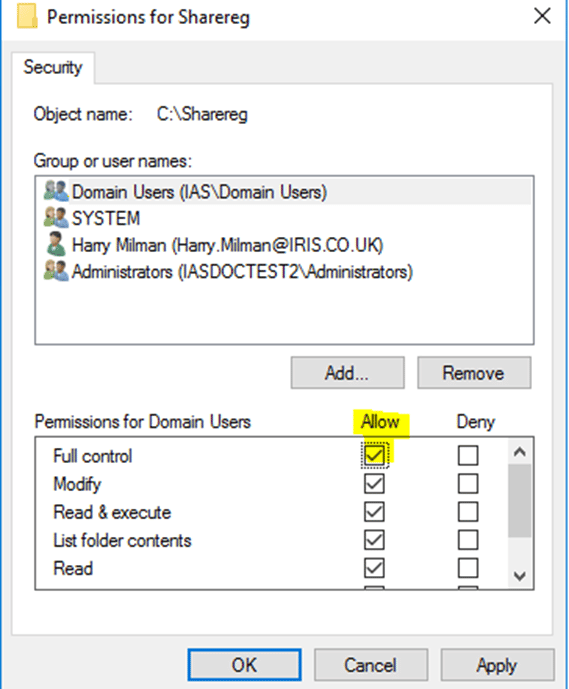Click permissions list scroll up arrow
The image size is (569, 689).
click(x=520, y=451)
